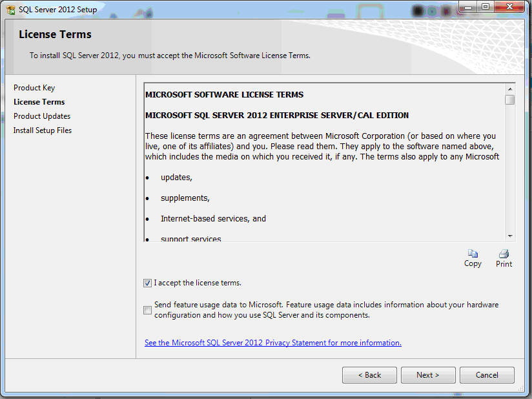This screenshot has width=532, height=399.
Task: Close the SQL Server 2012 Setup window
Action: [509, 7]
